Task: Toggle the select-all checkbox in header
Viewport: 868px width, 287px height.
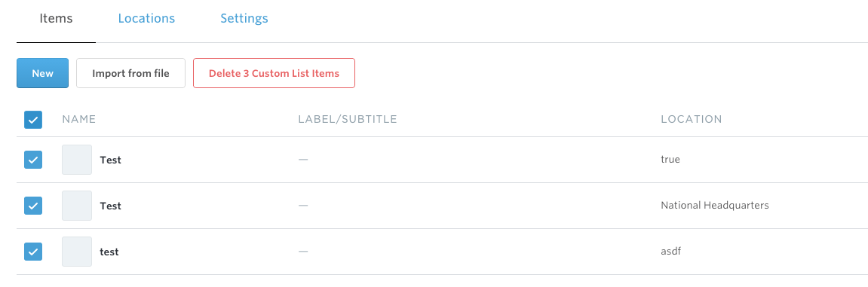Action: (x=33, y=120)
